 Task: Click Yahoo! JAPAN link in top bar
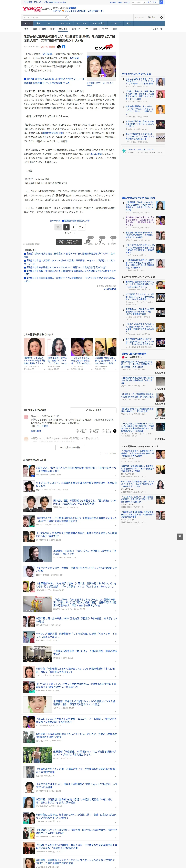click(x=116, y=2)
